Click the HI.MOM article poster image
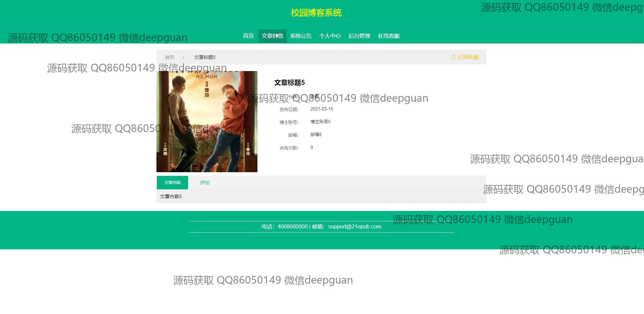The height and width of the screenshot is (314, 644). click(207, 122)
